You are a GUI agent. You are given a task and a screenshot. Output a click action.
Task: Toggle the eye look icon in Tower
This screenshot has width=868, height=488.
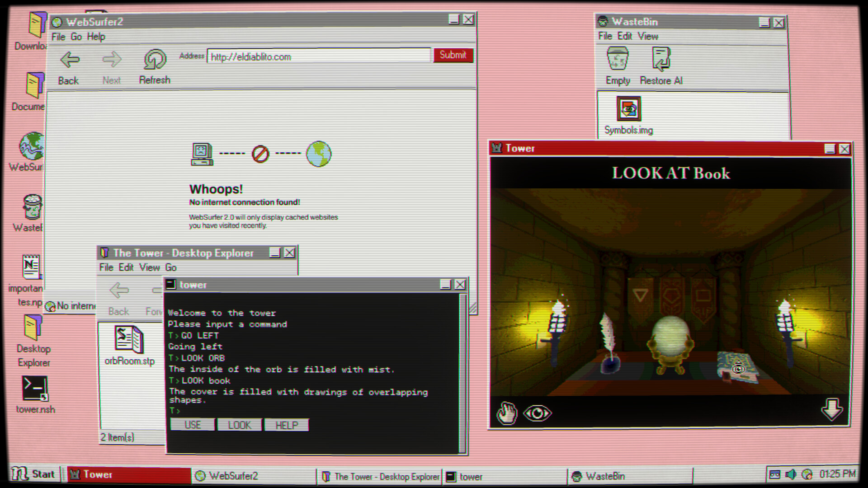pyautogui.click(x=537, y=413)
